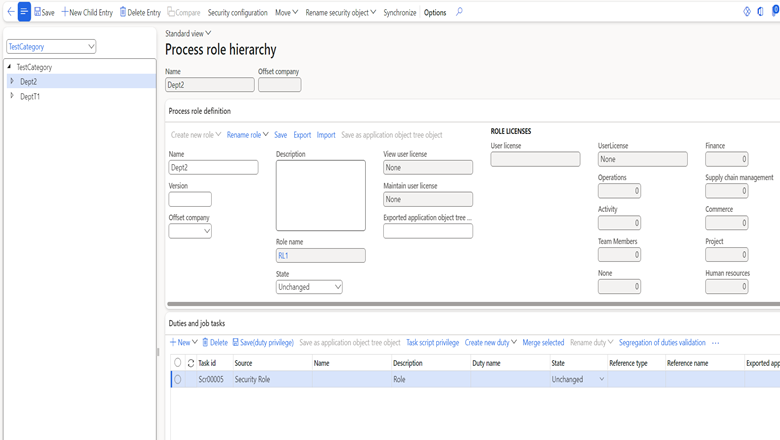The image size is (780, 440).
Task: Click Delete in Duties and job tasks
Action: click(215, 343)
